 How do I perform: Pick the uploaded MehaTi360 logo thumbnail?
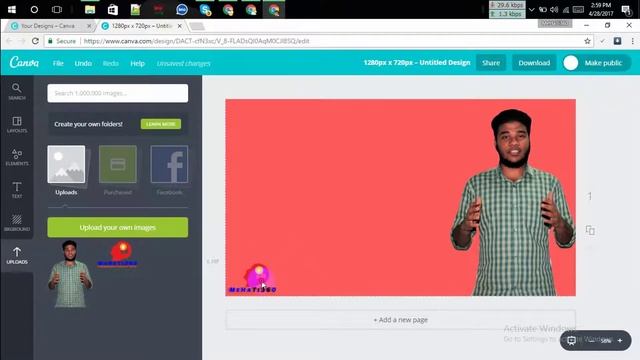[x=118, y=253]
